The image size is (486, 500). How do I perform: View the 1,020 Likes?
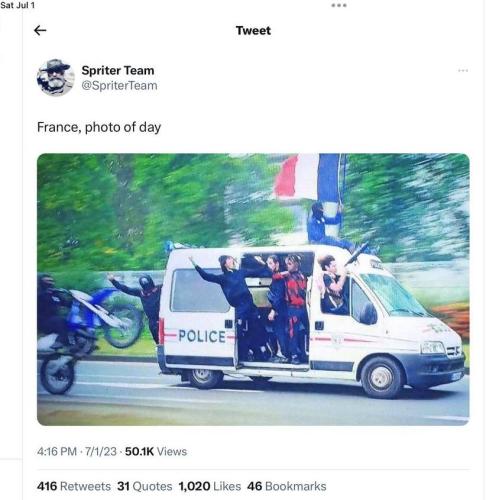(209, 486)
